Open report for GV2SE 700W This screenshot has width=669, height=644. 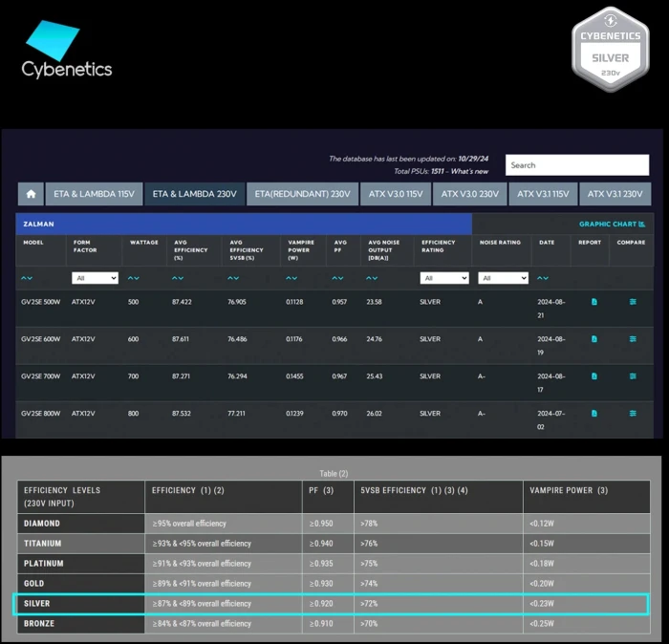[593, 376]
